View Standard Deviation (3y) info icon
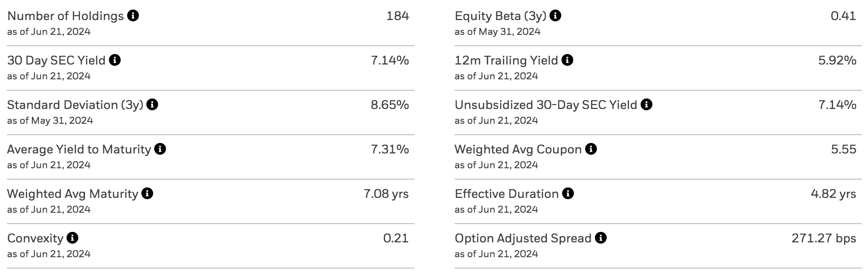The height and width of the screenshot is (272, 868). 152,105
